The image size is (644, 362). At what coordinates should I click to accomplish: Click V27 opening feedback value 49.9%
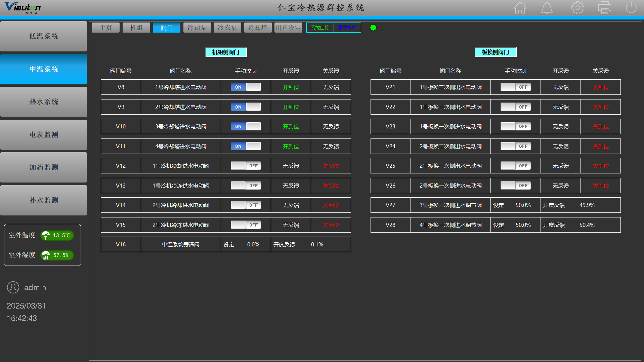pyautogui.click(x=587, y=205)
